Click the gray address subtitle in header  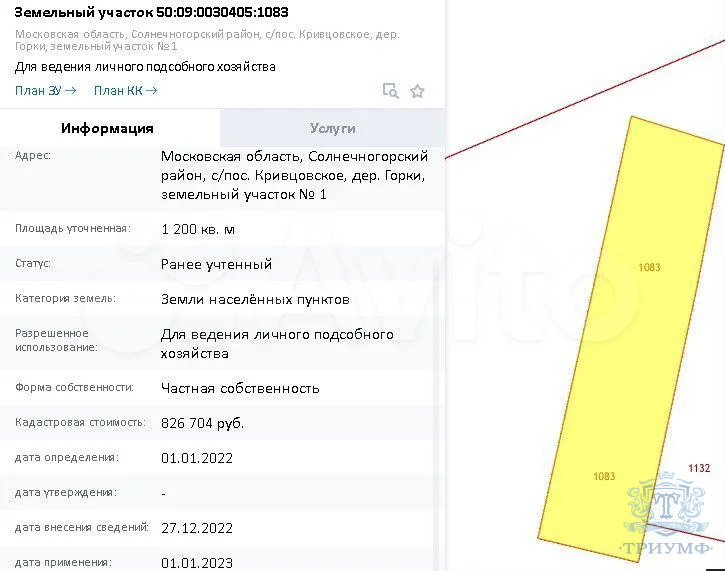[206, 40]
